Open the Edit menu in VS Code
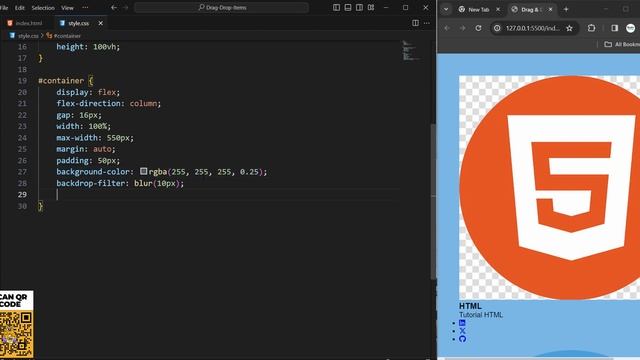This screenshot has width=640, height=360. tap(20, 8)
